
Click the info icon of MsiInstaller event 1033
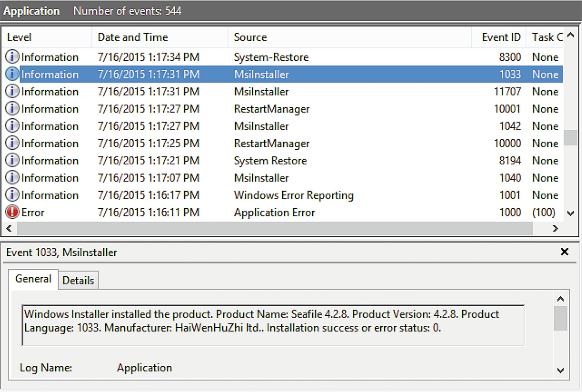(x=12, y=74)
